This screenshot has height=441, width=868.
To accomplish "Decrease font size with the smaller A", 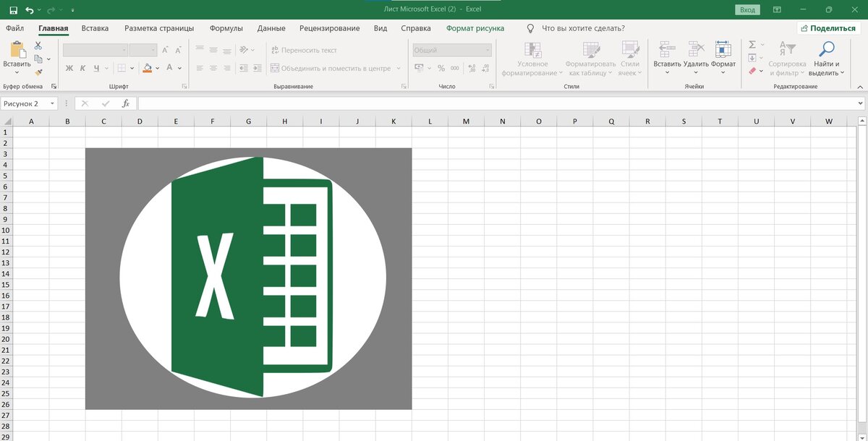I will pyautogui.click(x=179, y=50).
